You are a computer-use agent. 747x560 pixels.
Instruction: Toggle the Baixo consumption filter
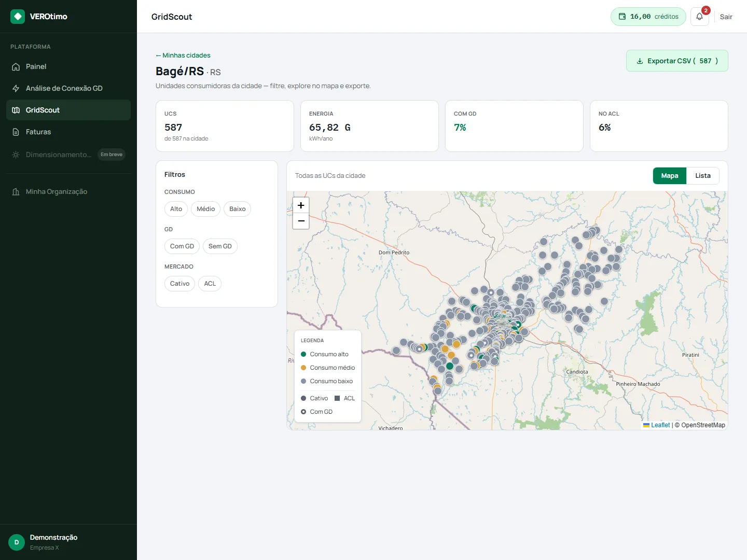click(x=238, y=209)
